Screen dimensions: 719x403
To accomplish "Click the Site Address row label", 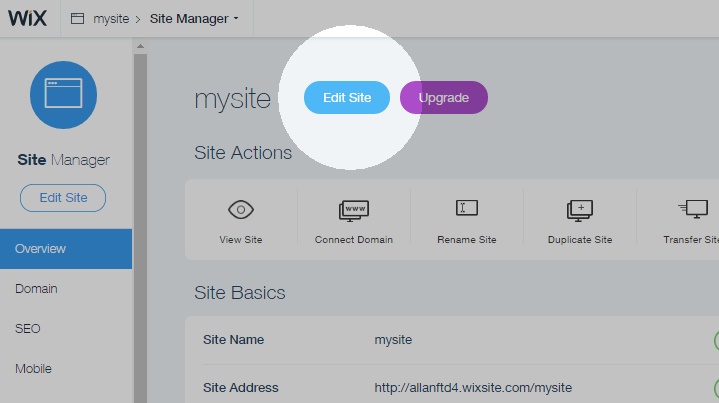I will click(x=241, y=387).
